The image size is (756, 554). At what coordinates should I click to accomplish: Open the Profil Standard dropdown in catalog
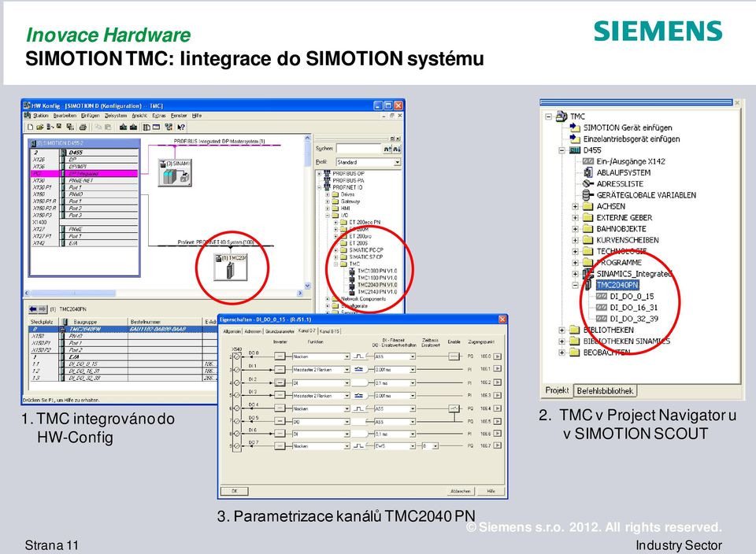click(x=397, y=162)
